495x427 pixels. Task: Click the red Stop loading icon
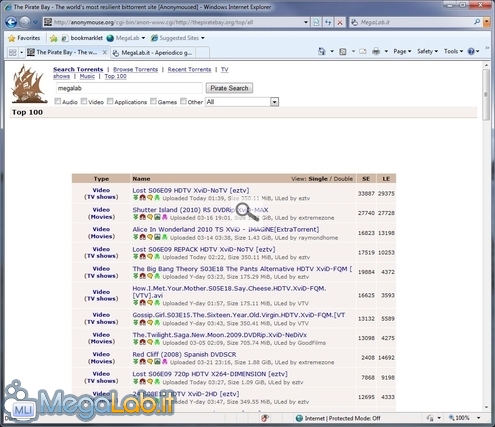pos(340,22)
